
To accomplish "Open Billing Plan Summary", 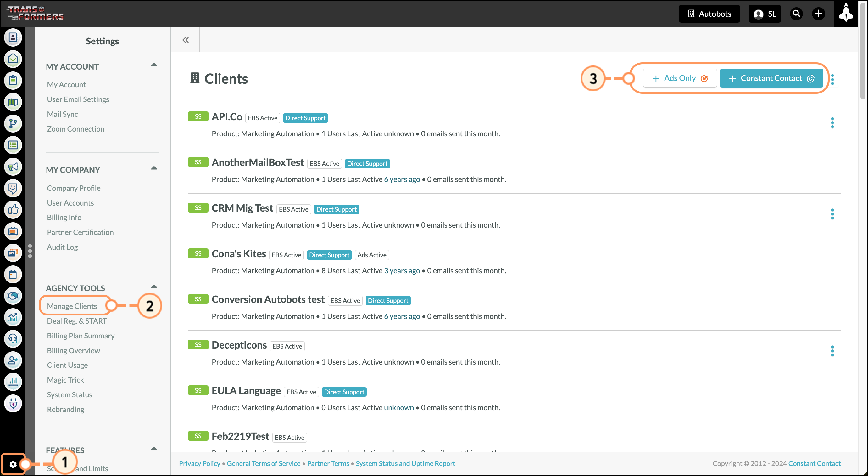I will click(x=81, y=336).
